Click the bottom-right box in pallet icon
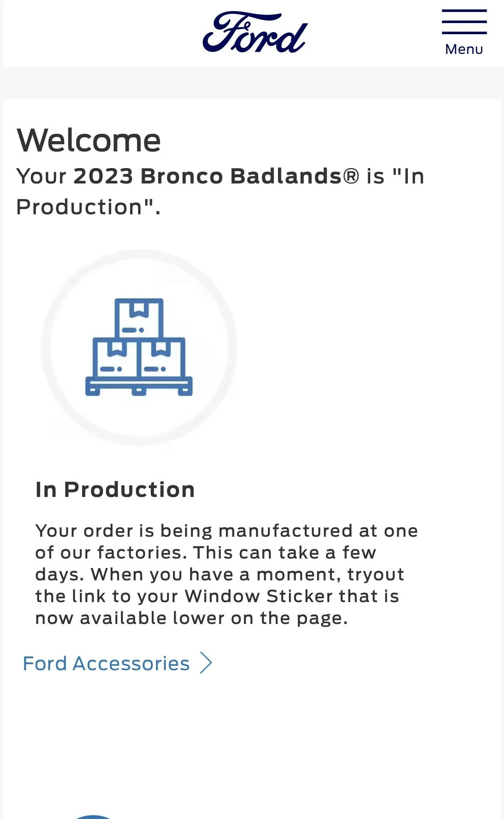 coord(162,358)
